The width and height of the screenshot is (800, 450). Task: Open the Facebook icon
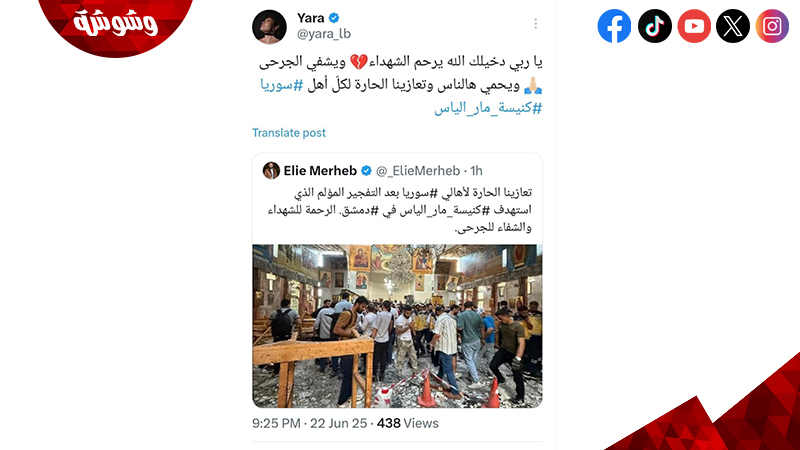point(614,26)
